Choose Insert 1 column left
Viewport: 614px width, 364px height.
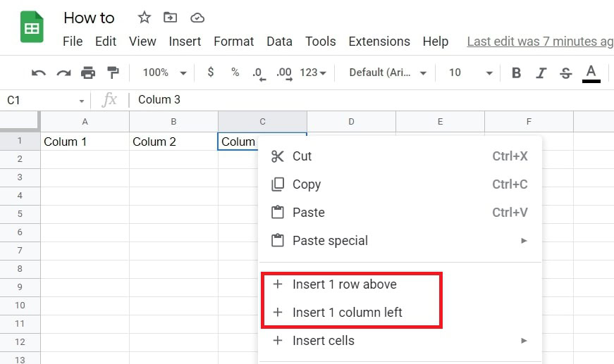coord(347,313)
